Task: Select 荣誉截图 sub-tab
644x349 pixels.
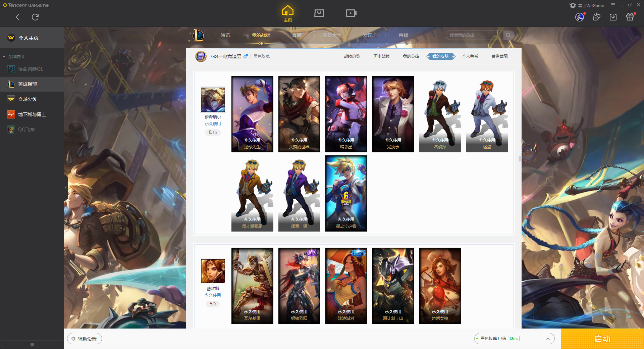Action: 499,56
